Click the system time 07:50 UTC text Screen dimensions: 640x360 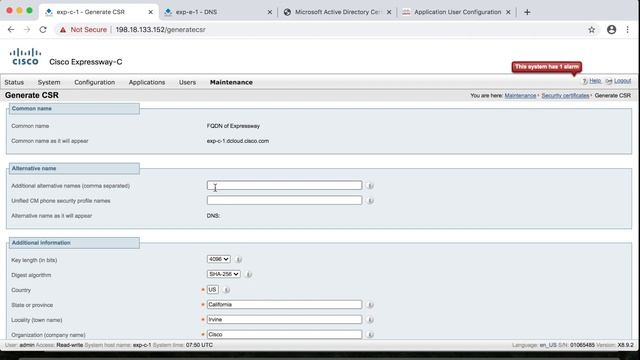[199, 345]
